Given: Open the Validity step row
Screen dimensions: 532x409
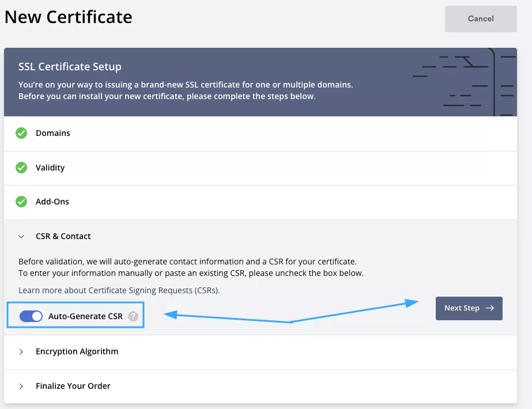Looking at the screenshot, I should point(50,168).
